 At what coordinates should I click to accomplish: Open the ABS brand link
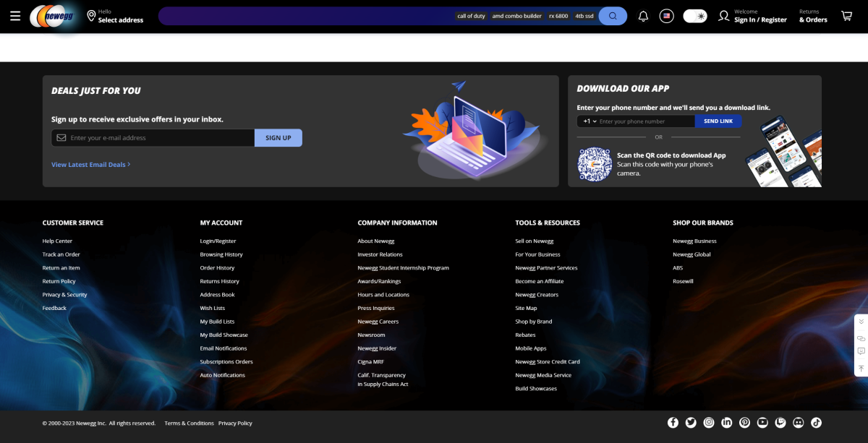coord(678,268)
